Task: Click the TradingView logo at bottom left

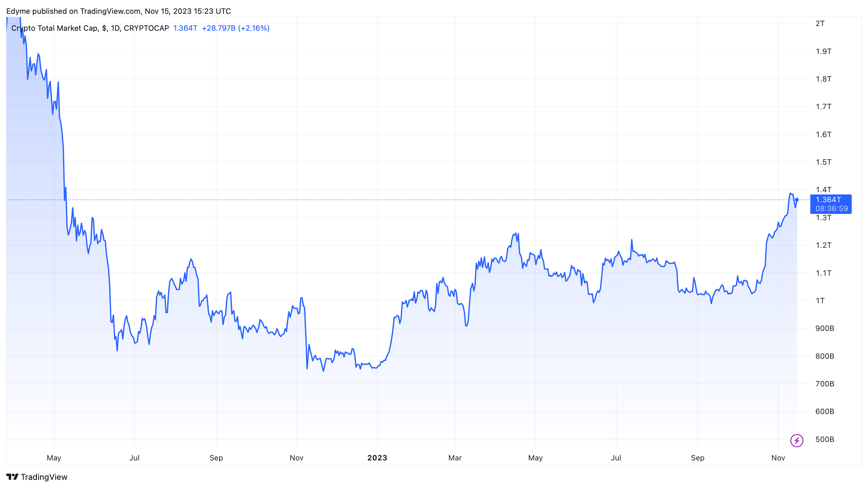Action: (37, 477)
